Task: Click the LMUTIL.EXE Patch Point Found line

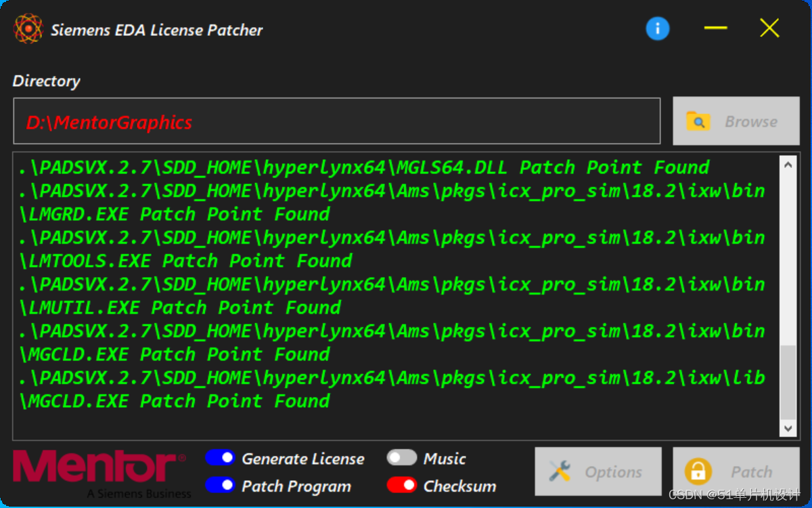Action: (392, 296)
